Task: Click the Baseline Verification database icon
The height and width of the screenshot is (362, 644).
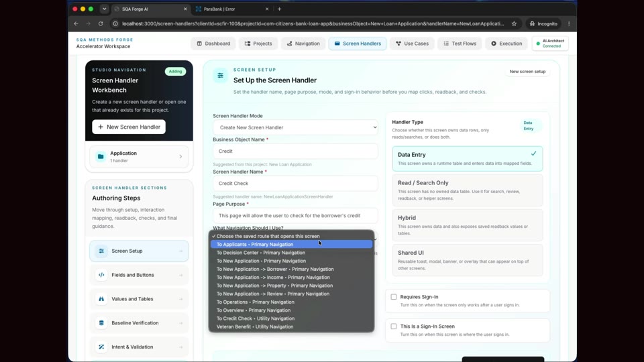Action: 101,323
